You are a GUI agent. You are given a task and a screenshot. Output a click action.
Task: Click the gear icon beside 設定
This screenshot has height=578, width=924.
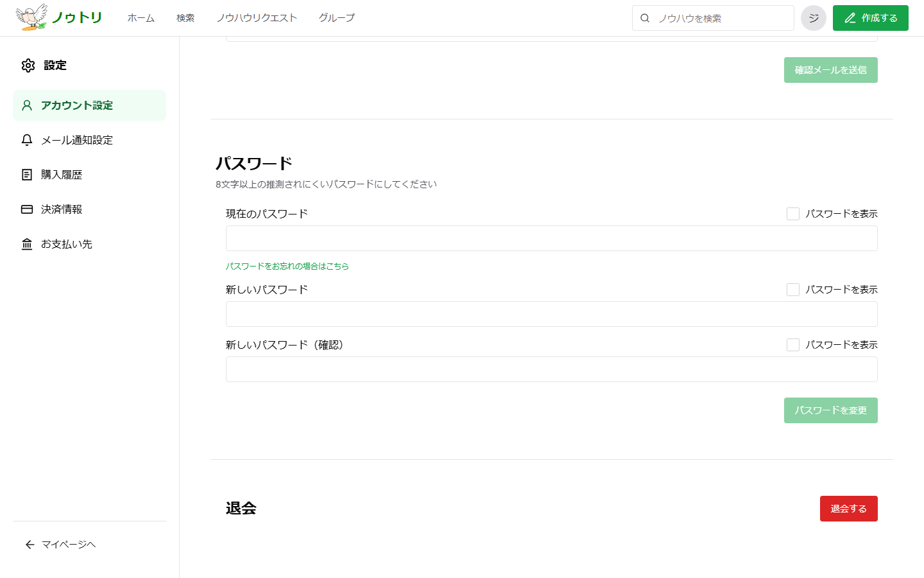[28, 66]
